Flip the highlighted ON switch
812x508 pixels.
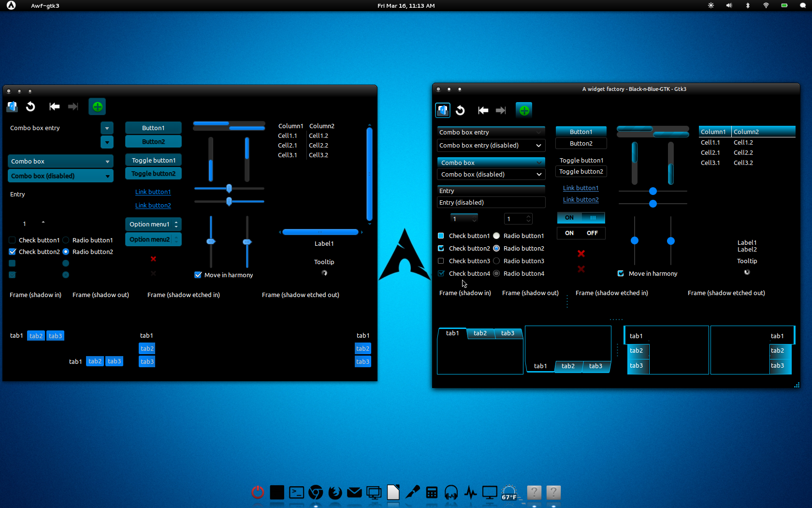pos(581,218)
